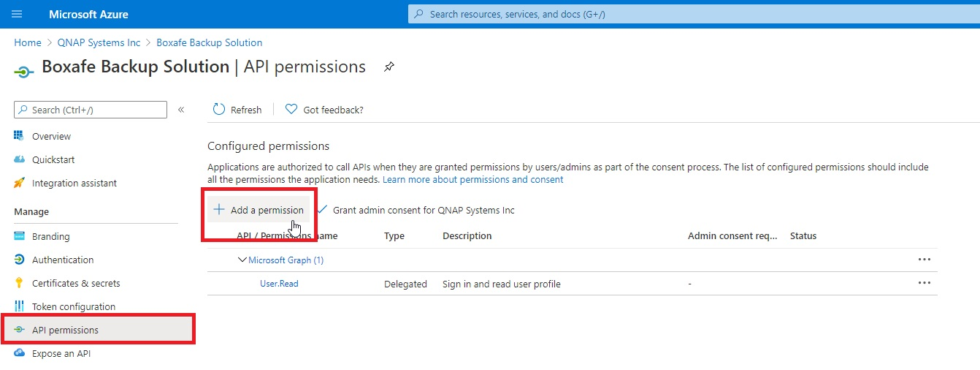Click the Manage section label
This screenshot has width=980, height=370.
click(31, 211)
